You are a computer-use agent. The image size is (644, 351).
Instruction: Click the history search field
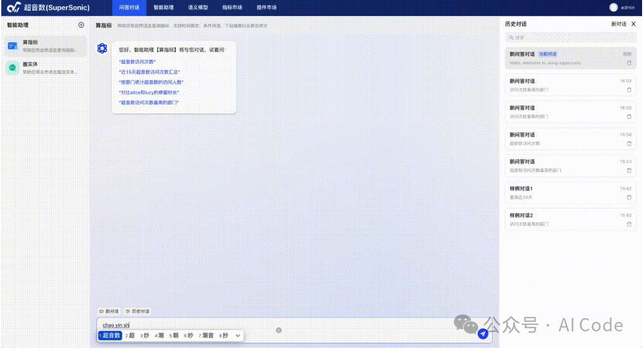571,37
